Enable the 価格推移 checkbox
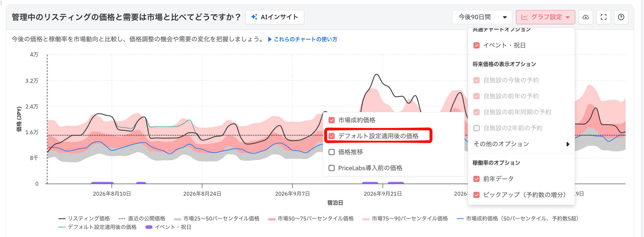The width and height of the screenshot is (644, 237). pyautogui.click(x=332, y=152)
